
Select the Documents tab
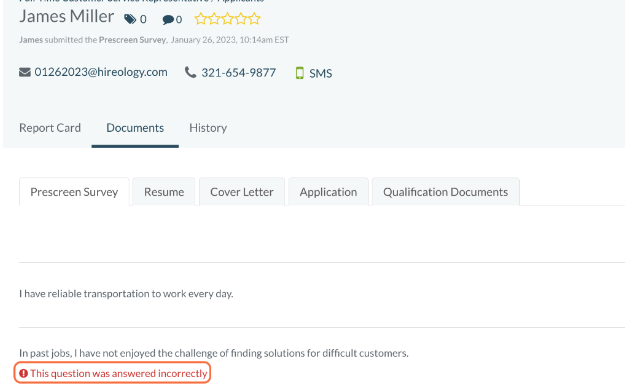135,128
